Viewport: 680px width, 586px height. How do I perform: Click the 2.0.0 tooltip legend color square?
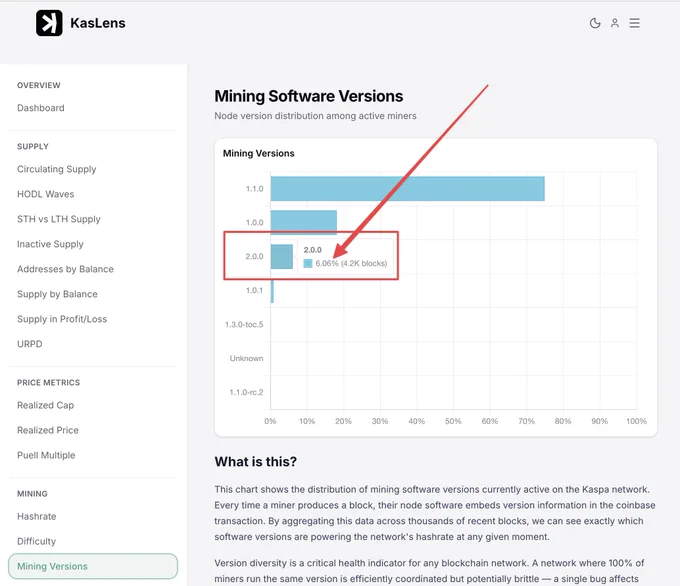[308, 263]
